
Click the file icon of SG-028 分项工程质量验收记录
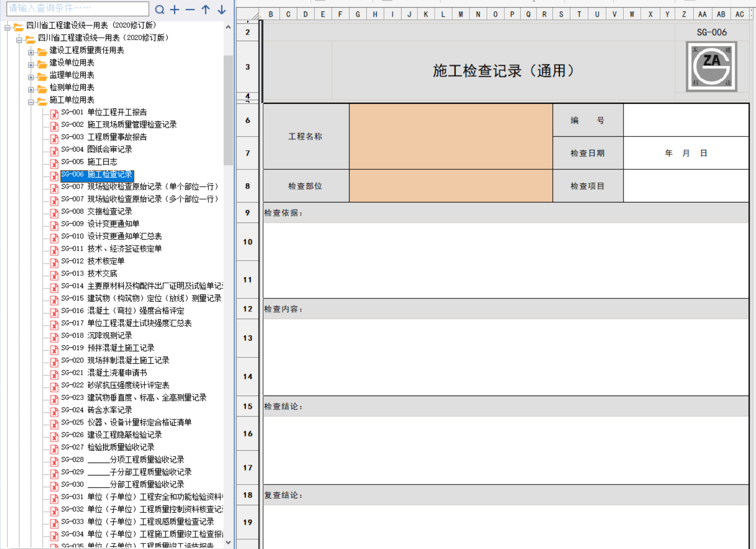[x=54, y=462]
